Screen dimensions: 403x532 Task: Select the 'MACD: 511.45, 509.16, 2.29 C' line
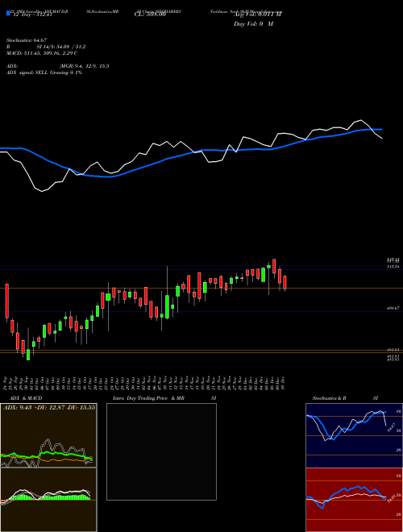pos(42,53)
